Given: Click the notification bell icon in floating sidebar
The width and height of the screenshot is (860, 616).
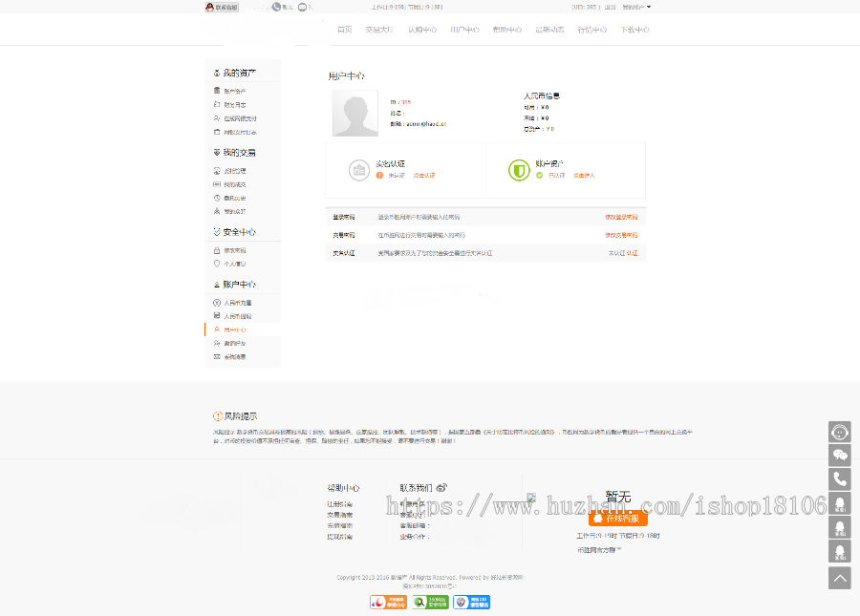Looking at the screenshot, I should [x=839, y=526].
